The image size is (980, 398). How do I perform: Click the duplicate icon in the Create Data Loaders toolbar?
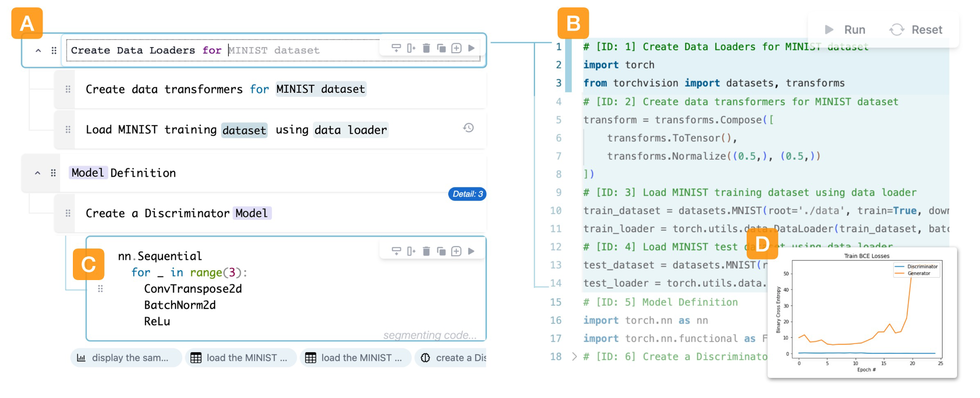click(x=441, y=48)
